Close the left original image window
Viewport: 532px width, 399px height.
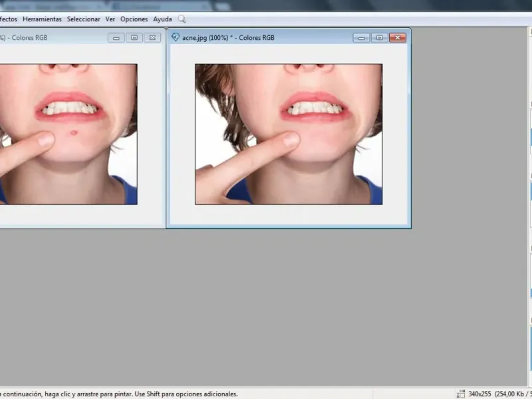pos(152,38)
